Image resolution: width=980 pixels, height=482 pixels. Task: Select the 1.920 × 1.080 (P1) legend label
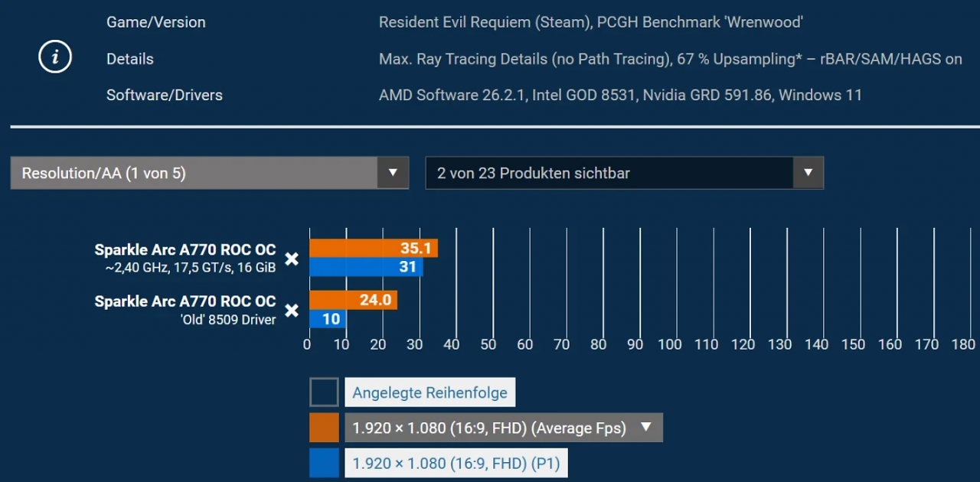(456, 463)
